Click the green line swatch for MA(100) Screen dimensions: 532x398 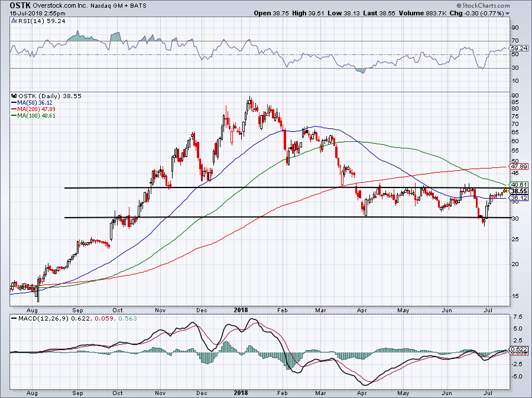[x=14, y=116]
